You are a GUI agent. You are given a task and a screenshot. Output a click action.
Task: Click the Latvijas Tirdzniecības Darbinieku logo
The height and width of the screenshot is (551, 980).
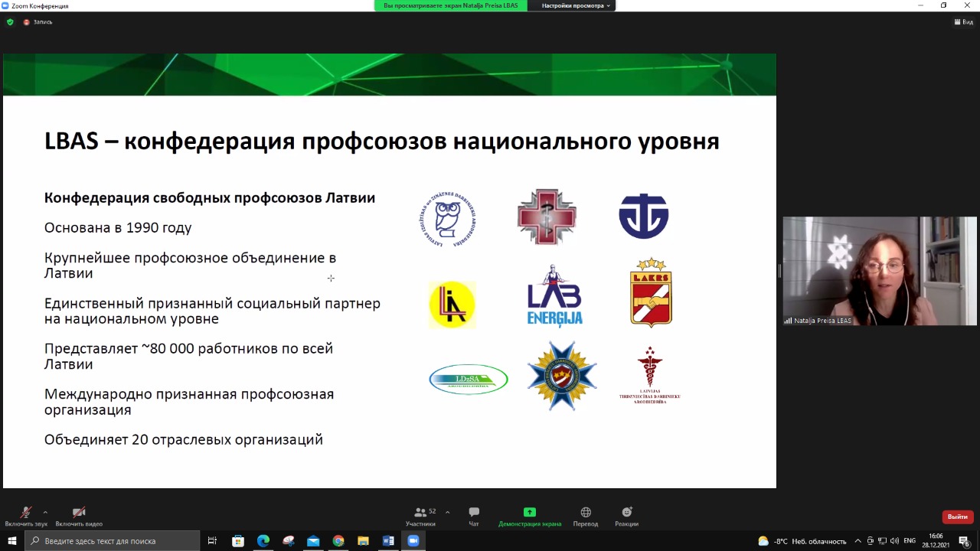point(649,375)
